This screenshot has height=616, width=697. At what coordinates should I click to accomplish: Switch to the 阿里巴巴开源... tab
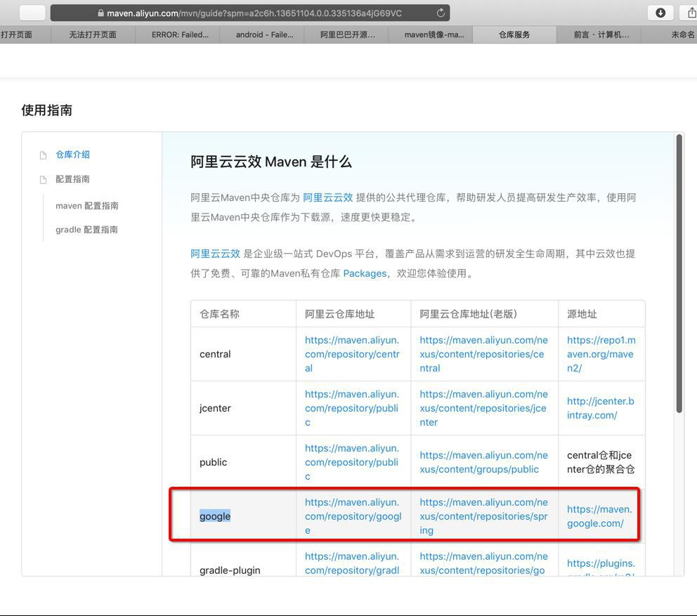tap(348, 34)
